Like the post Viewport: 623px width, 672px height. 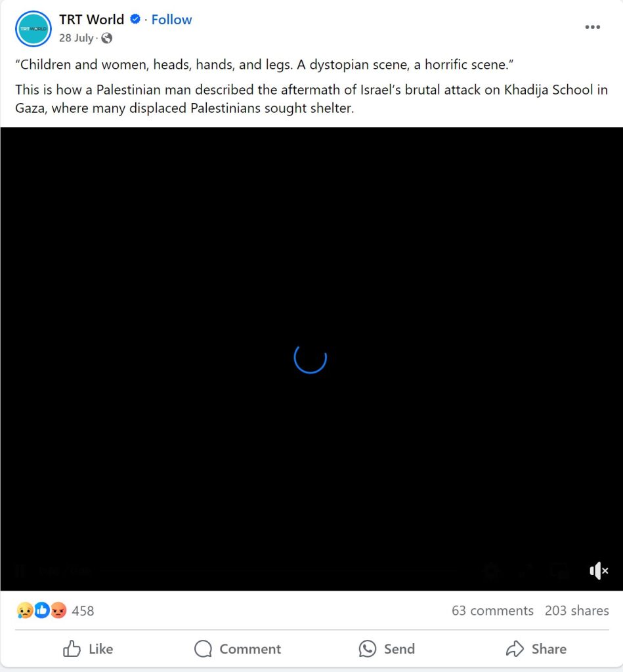coord(88,649)
